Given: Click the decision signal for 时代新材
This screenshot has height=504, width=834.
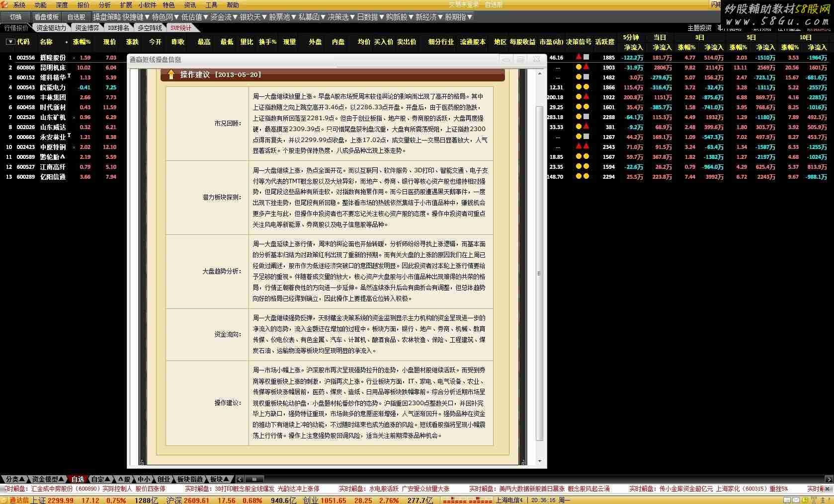Looking at the screenshot, I should point(582,107).
